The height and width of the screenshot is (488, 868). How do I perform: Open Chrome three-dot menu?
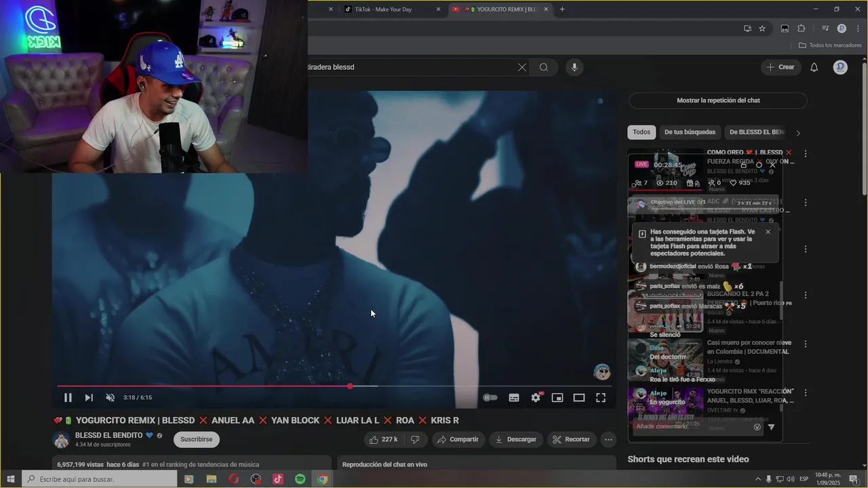click(x=856, y=28)
